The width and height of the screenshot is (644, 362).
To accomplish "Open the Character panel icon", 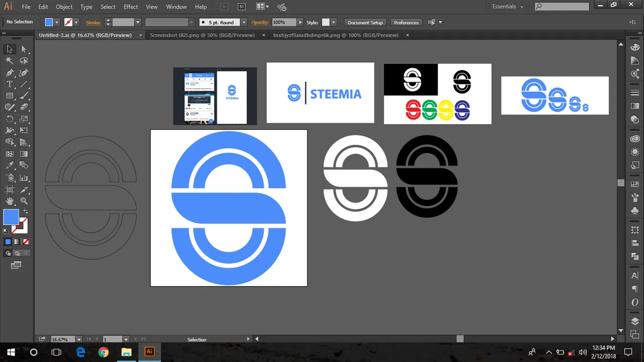I will tap(635, 276).
